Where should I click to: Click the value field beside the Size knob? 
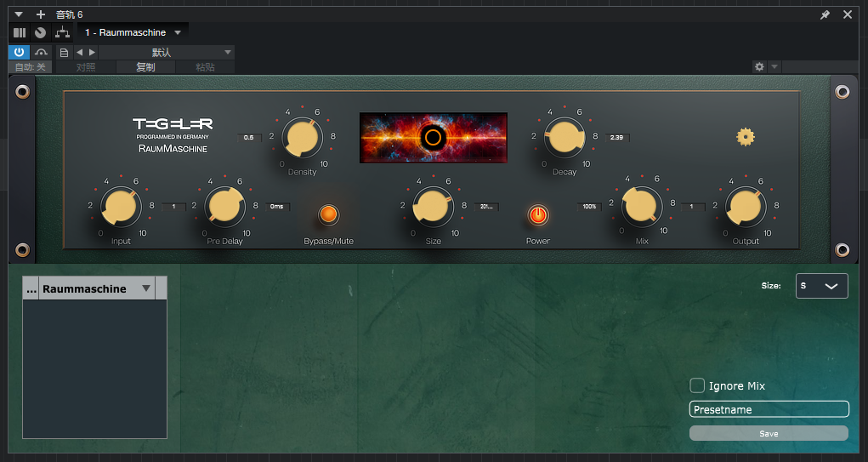pos(486,207)
